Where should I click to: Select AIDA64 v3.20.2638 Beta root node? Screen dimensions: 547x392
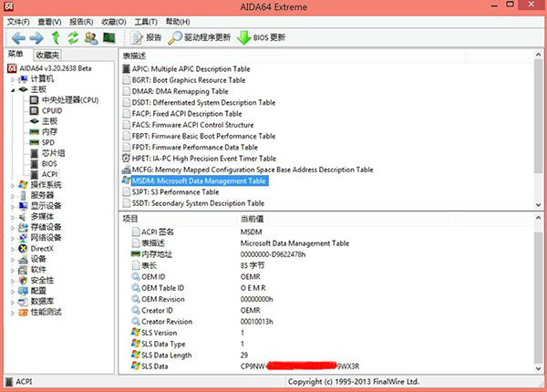click(56, 68)
